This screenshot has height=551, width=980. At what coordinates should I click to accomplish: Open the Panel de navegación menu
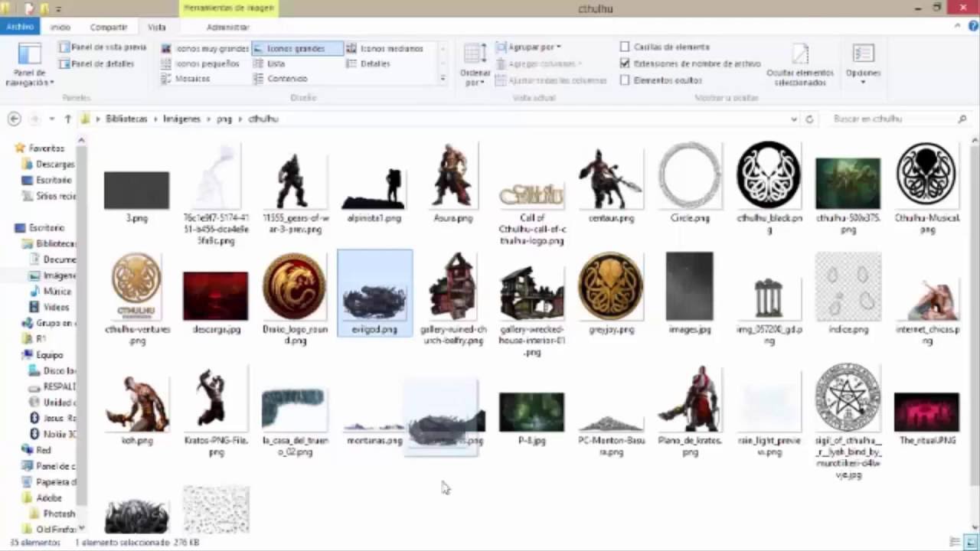(x=29, y=65)
